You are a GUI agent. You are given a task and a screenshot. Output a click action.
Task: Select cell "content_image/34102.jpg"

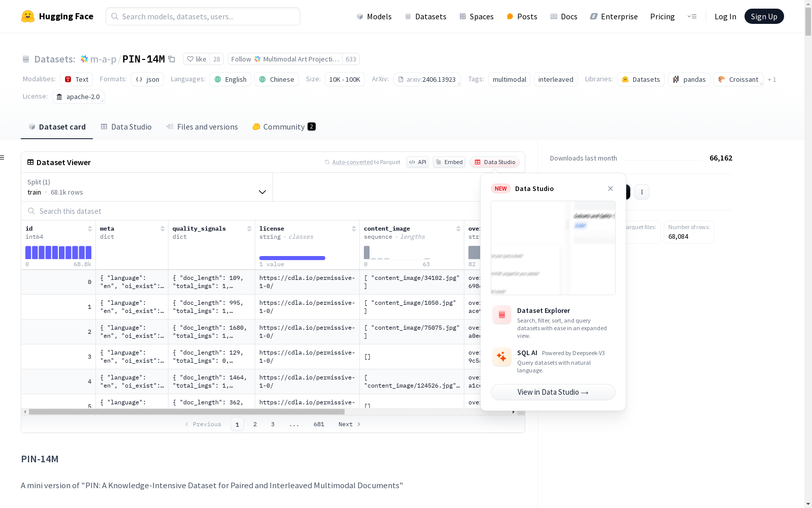tap(412, 282)
